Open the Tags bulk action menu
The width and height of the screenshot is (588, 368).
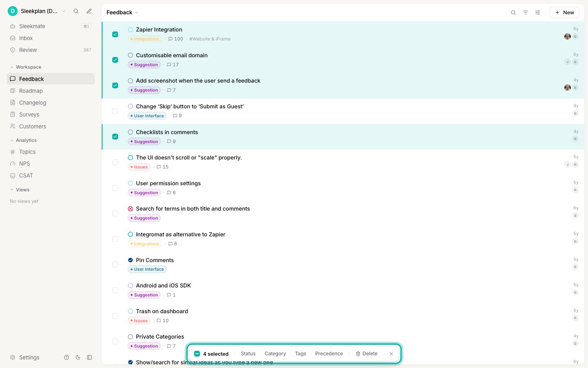tap(301, 354)
